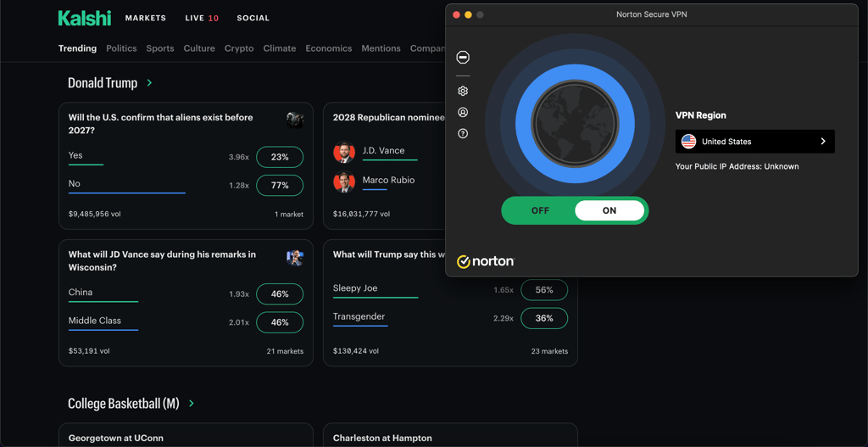The width and height of the screenshot is (868, 447).
Task: Click $53,191 vol text
Action: click(89, 351)
